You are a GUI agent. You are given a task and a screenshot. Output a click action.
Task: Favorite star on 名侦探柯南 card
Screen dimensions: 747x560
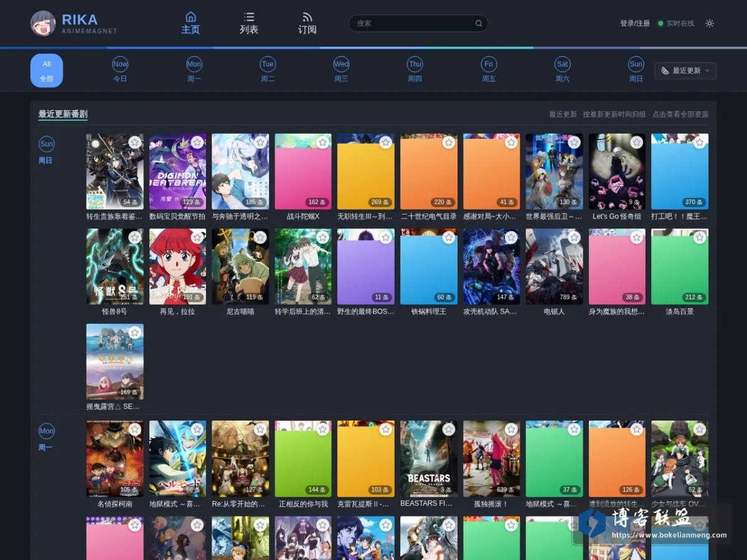135,430
